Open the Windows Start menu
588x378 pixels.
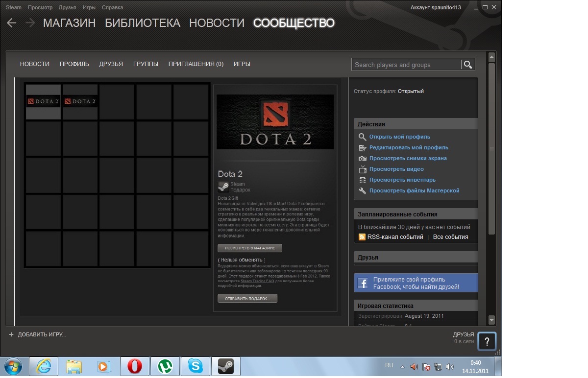(12, 366)
